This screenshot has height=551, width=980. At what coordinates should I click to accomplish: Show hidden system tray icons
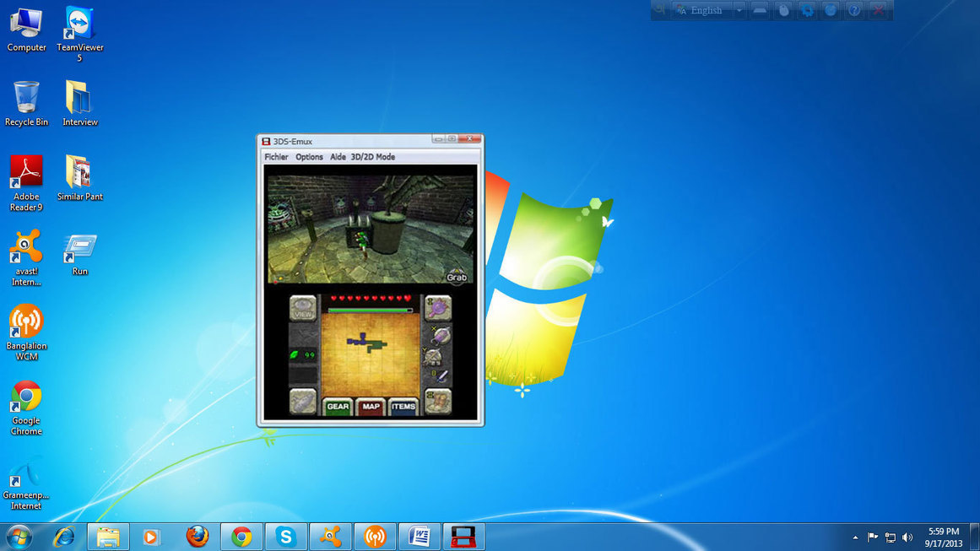point(855,537)
